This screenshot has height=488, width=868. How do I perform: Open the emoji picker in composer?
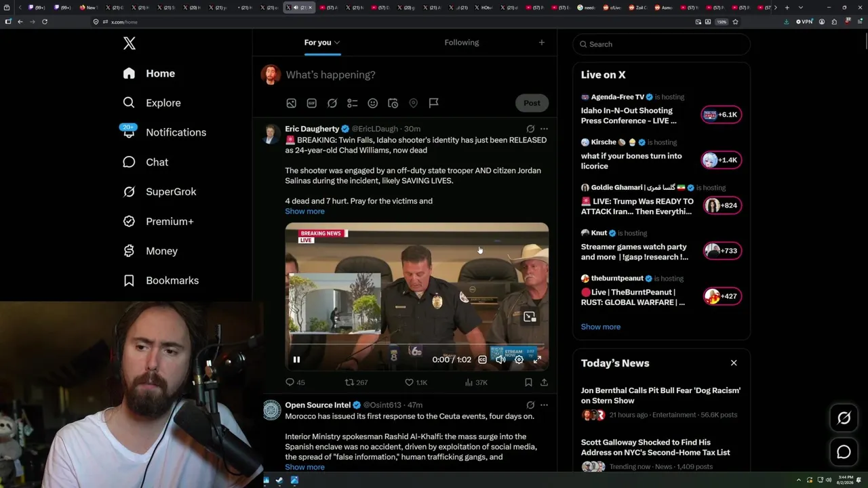[373, 103]
